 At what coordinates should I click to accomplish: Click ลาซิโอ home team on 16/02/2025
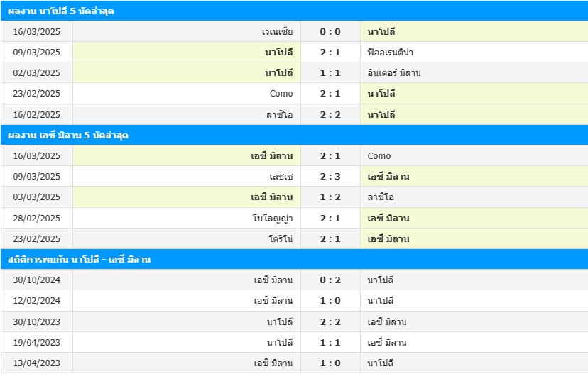(x=279, y=115)
